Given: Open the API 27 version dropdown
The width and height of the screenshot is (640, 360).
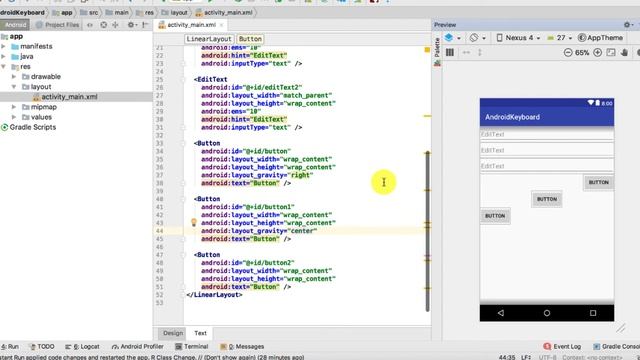Looking at the screenshot, I should tap(560, 38).
